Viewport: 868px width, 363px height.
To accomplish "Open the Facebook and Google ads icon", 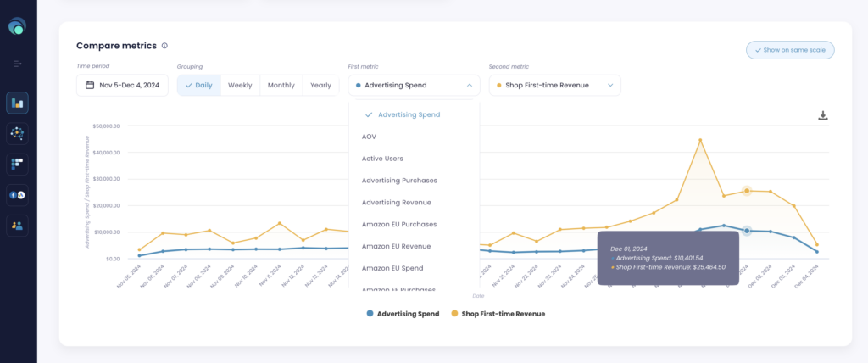I will pyautogui.click(x=17, y=195).
